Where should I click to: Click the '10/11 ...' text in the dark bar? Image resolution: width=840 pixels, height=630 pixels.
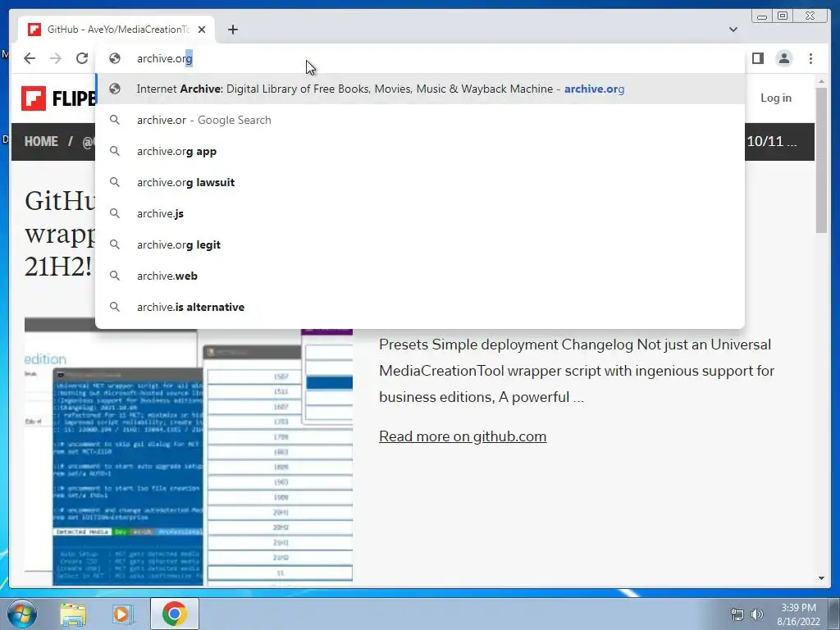click(x=771, y=141)
